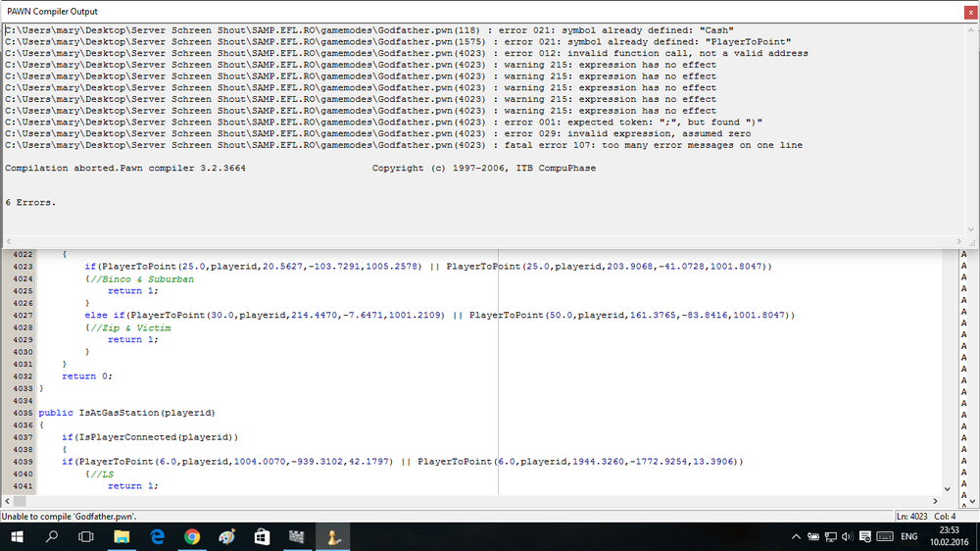Image resolution: width=980 pixels, height=551 pixels.
Task: Click status bar "Ln: 4023" indicator
Action: pos(911,517)
